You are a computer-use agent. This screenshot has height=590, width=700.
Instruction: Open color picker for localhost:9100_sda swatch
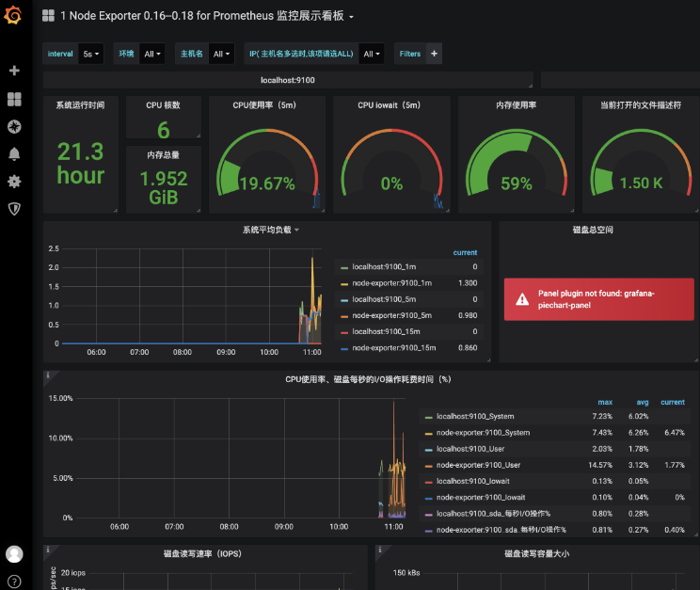tap(429, 515)
